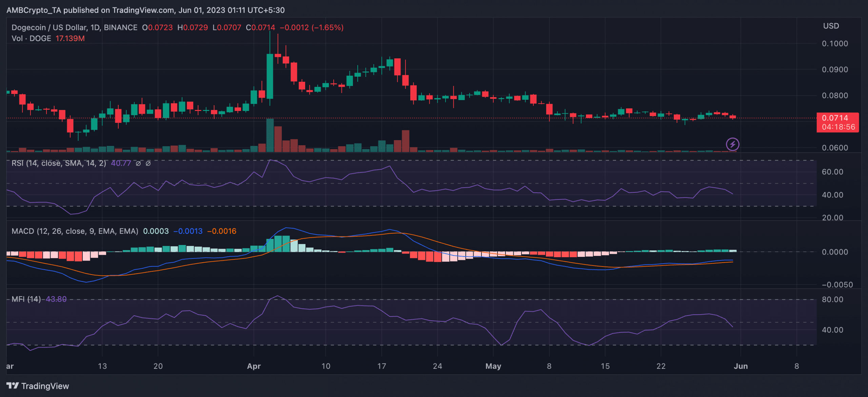Viewport: 868px width, 397px height.
Task: Click the first RSI null-value symbol
Action: 138,163
